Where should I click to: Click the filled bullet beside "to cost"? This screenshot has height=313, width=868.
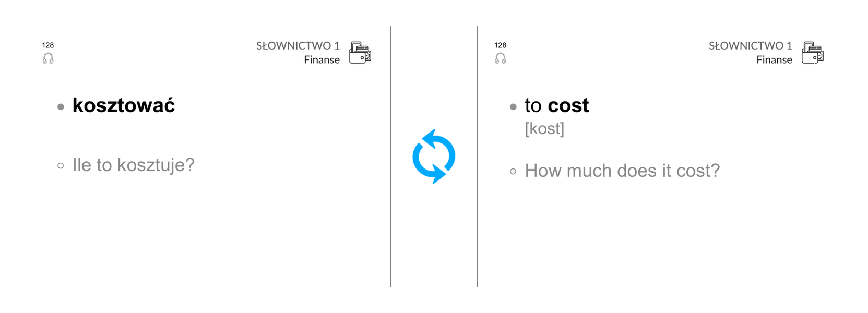[513, 107]
